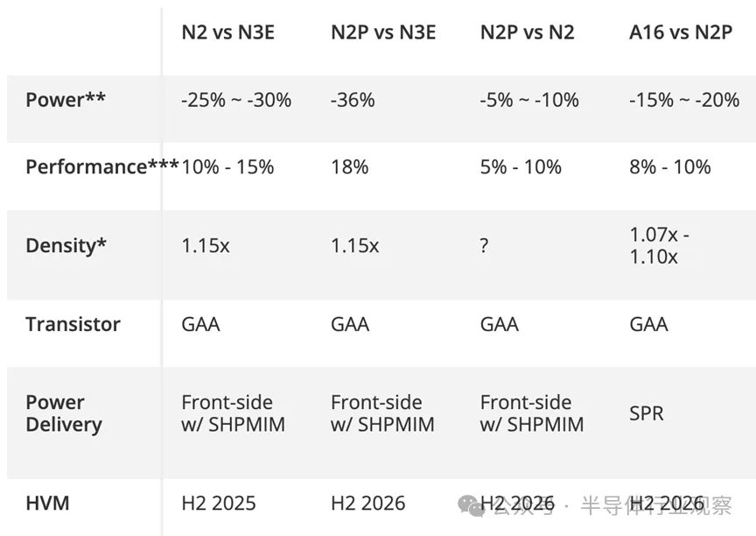Click the N2P vs N2 column header
This screenshot has height=536, width=756.
click(x=527, y=33)
